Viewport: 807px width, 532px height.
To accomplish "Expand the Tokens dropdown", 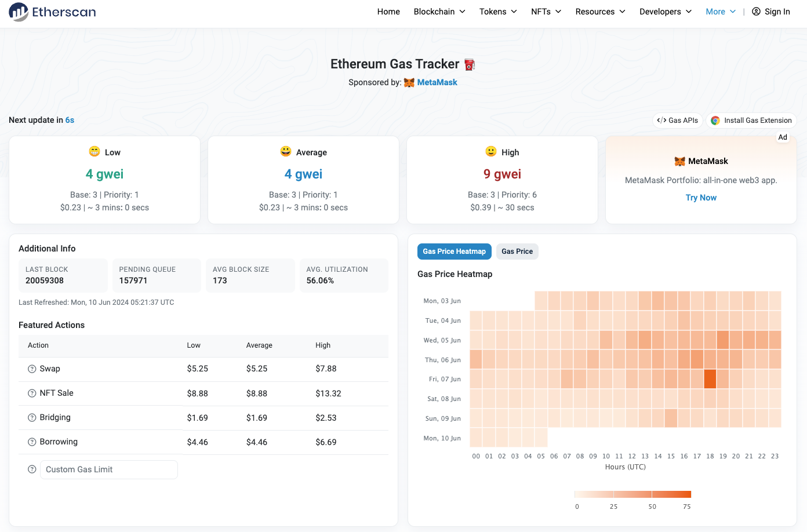I will point(498,12).
